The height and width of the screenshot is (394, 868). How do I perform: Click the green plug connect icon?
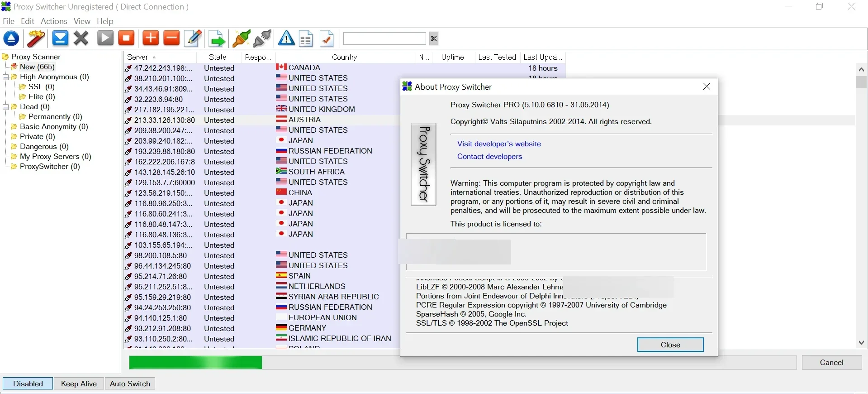tap(241, 38)
